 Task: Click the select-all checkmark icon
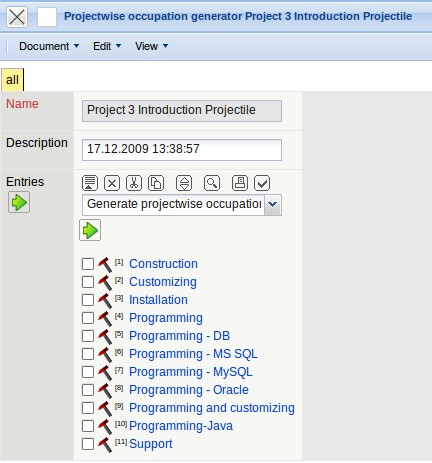(262, 183)
